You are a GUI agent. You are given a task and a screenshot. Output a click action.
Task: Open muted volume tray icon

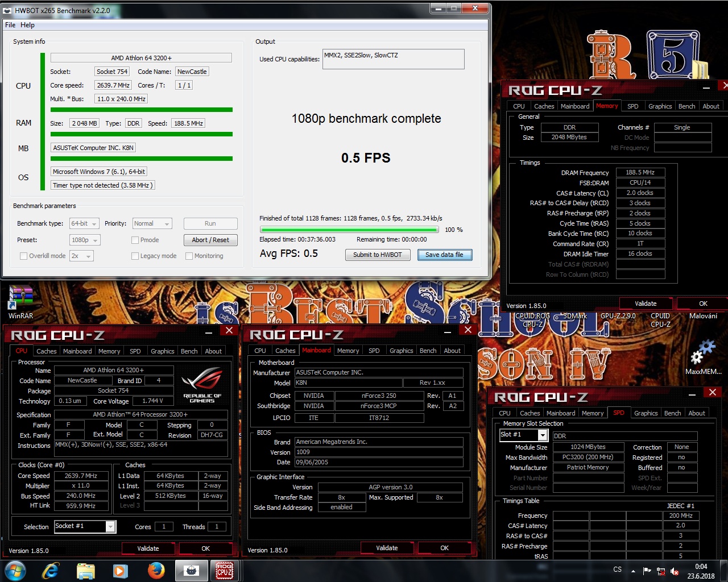coord(675,571)
